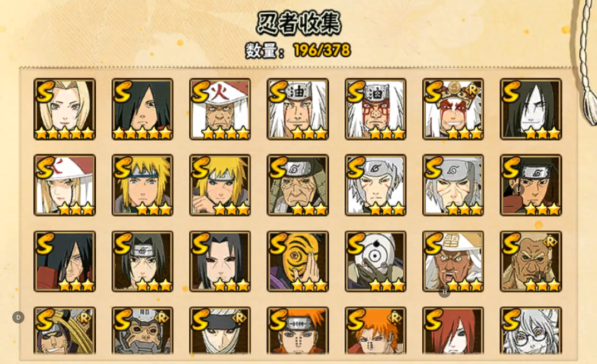Click the S rank badge on Hashirama card
Image resolution: width=597 pixels, height=364 pixels.
point(511,168)
